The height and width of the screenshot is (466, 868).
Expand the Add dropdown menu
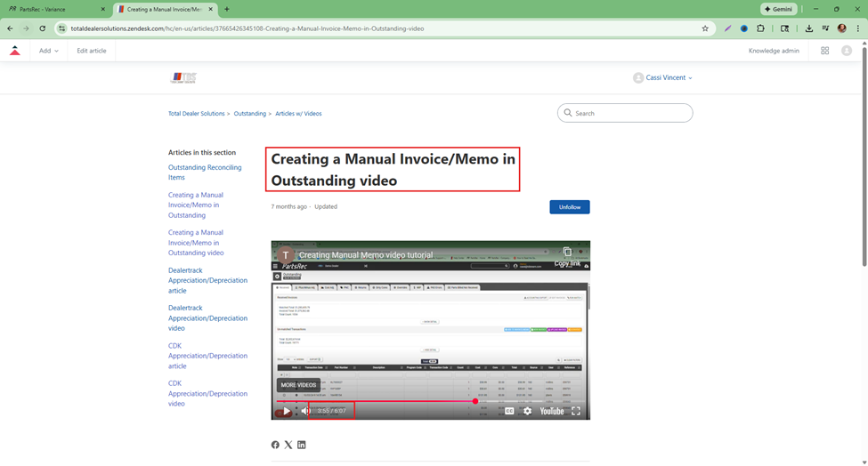tap(48, 51)
